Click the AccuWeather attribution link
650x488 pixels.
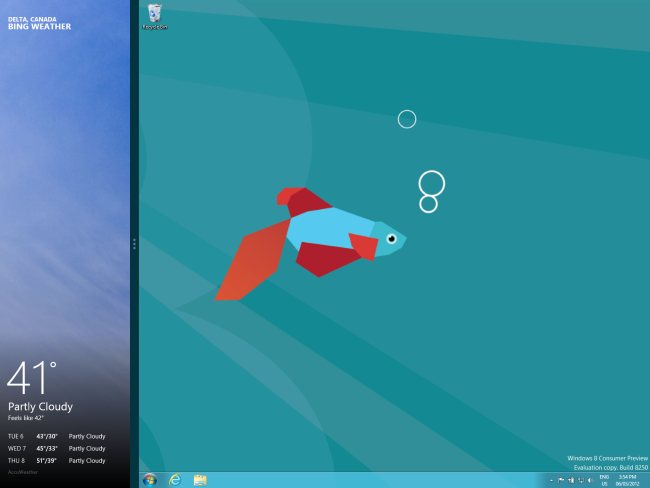coord(23,472)
